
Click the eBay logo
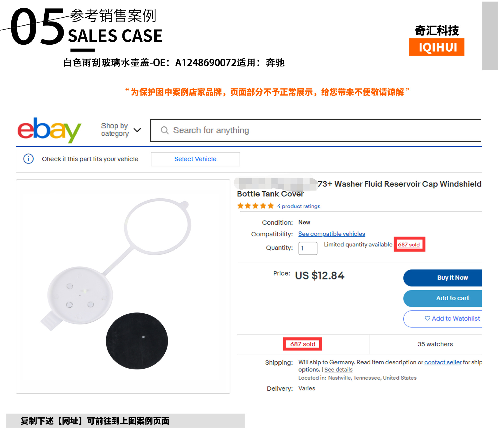(x=49, y=130)
